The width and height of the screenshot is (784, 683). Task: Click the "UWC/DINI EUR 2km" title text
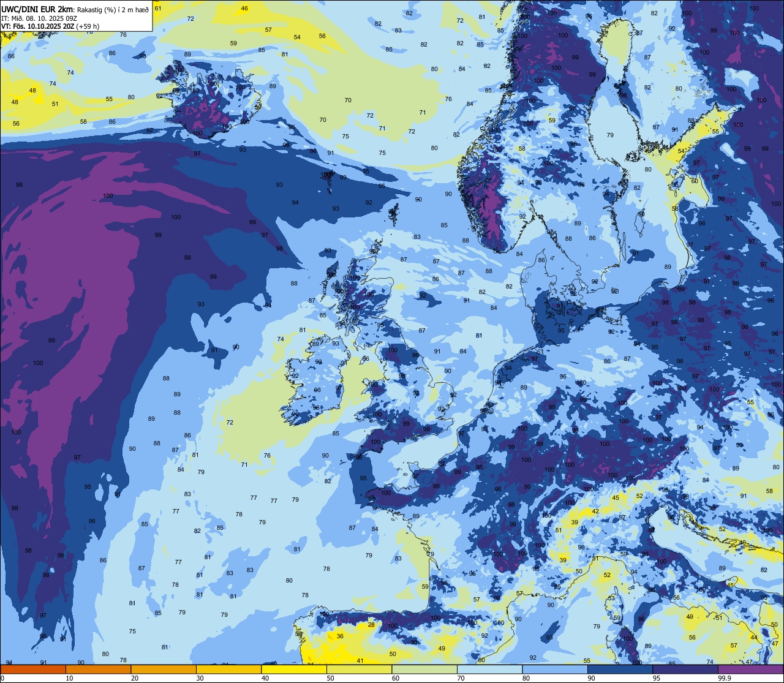pos(38,9)
